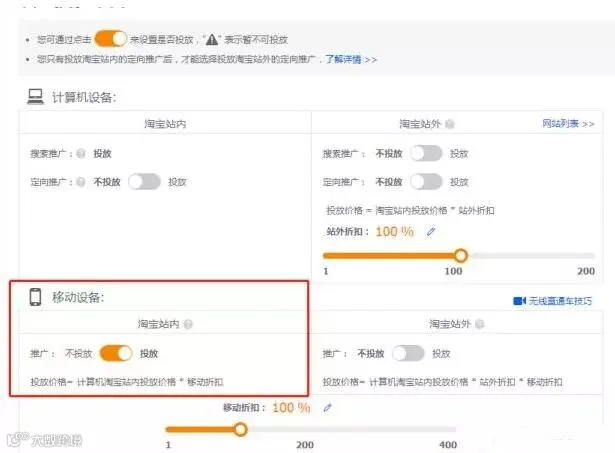Click the mobile device phone icon
This screenshot has height=453, width=615.
pos(35,297)
